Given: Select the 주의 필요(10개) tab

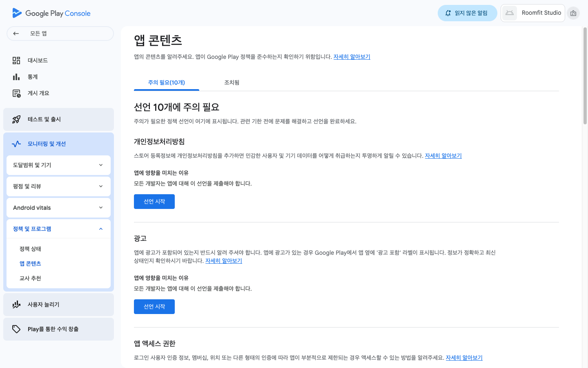Looking at the screenshot, I should 167,83.
